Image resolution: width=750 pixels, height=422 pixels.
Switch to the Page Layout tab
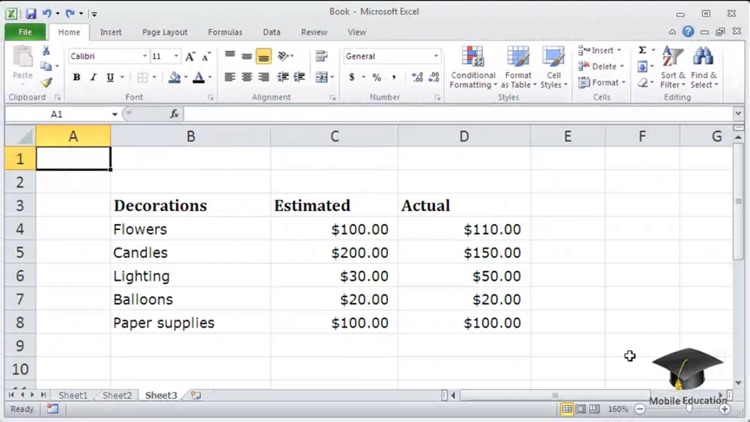pos(165,32)
